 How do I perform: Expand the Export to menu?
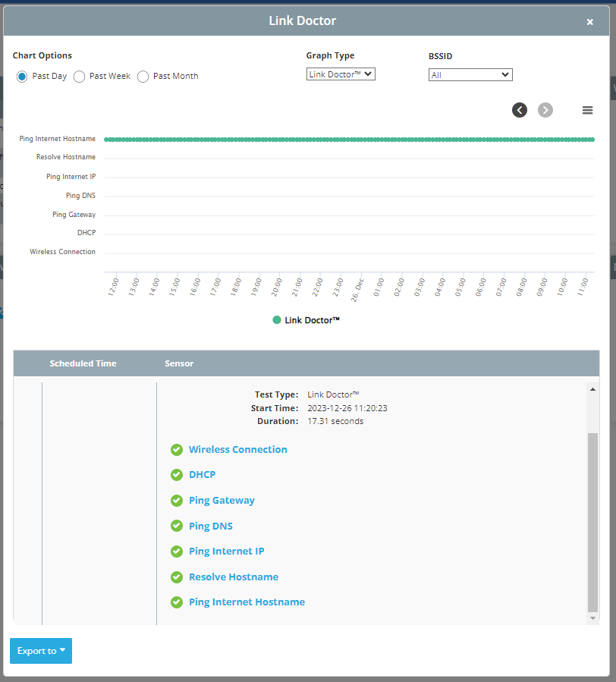[41, 651]
